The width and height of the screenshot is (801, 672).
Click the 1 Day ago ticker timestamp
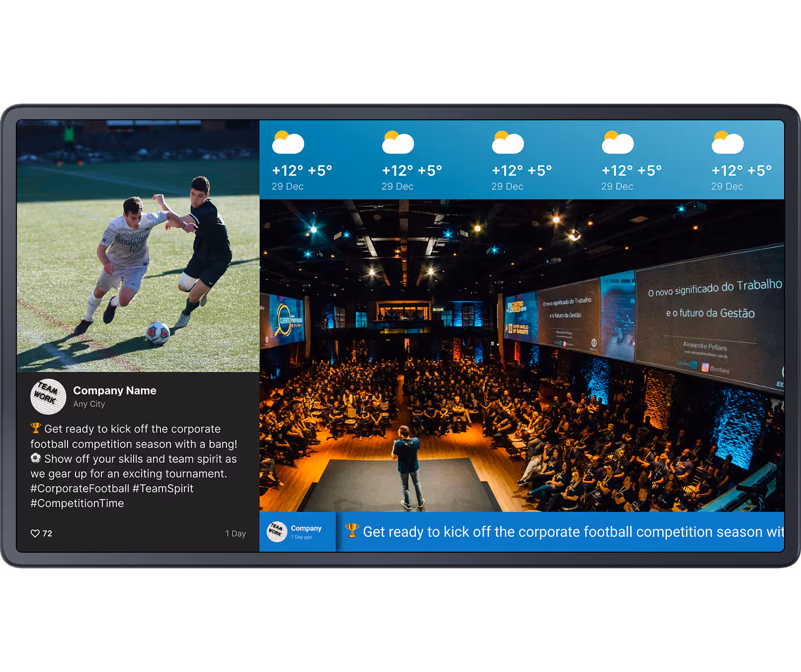click(x=302, y=537)
